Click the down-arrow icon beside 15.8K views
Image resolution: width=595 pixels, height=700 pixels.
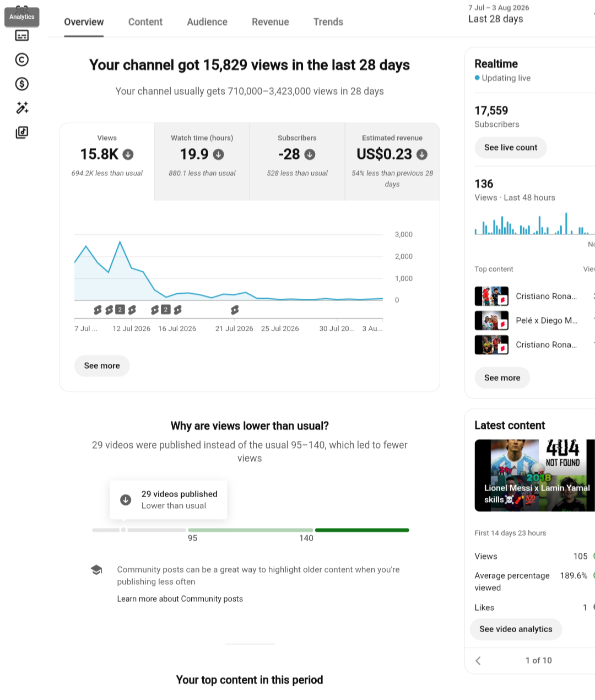128,154
